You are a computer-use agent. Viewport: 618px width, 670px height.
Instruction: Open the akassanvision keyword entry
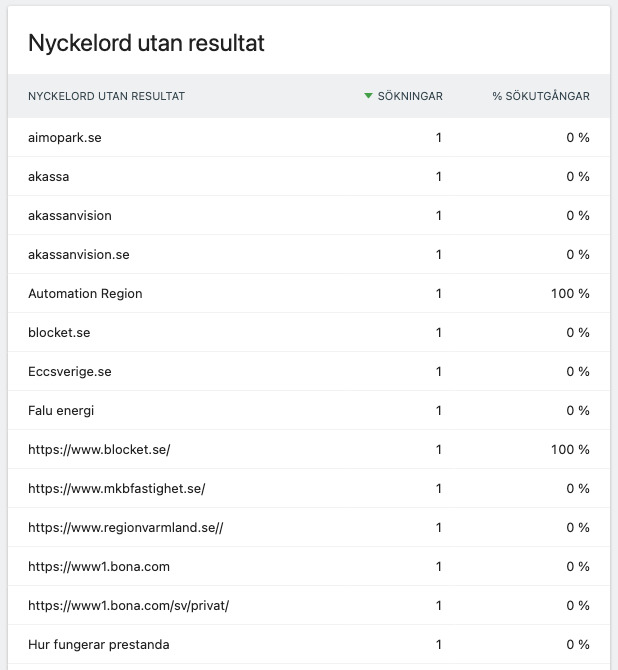pos(70,216)
